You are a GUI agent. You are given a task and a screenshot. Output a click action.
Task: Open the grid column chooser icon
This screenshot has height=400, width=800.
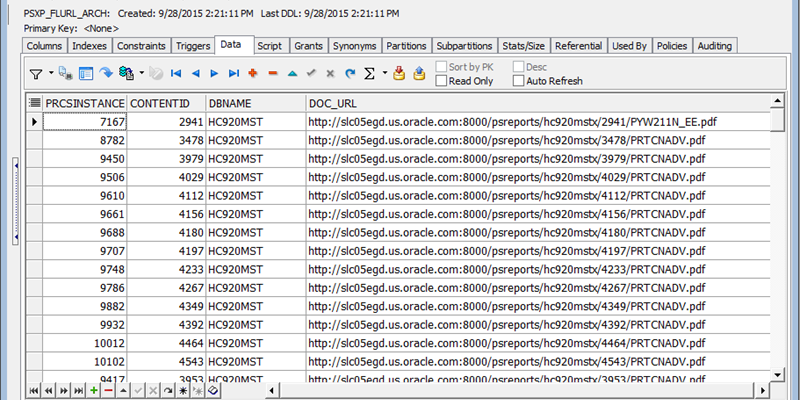click(35, 103)
